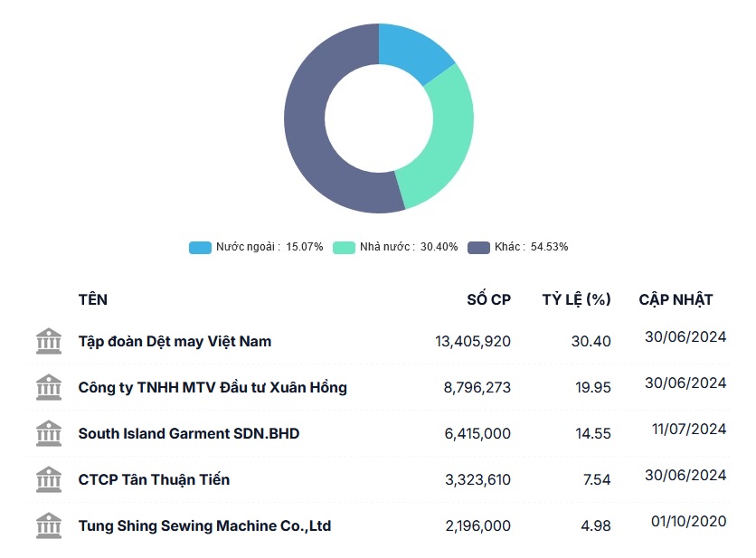Click update date for Tân Thuận Tiến row
Screen dimensions: 756x558
tap(685, 475)
